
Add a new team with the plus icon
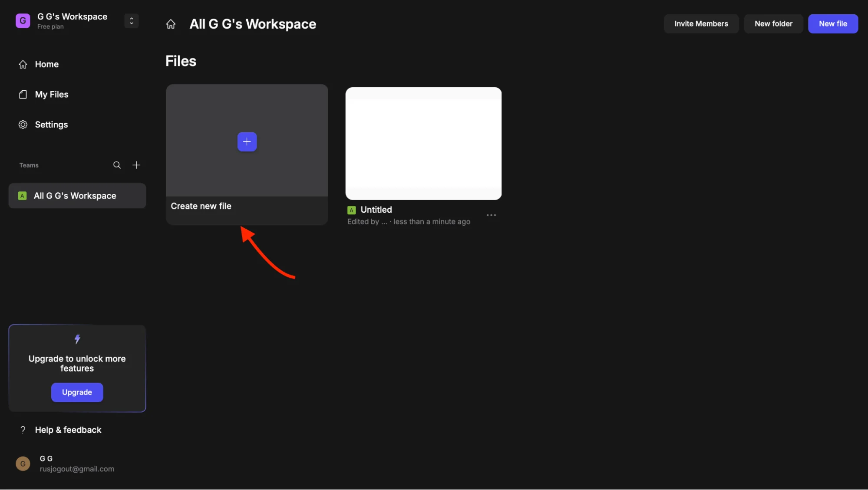(x=136, y=165)
